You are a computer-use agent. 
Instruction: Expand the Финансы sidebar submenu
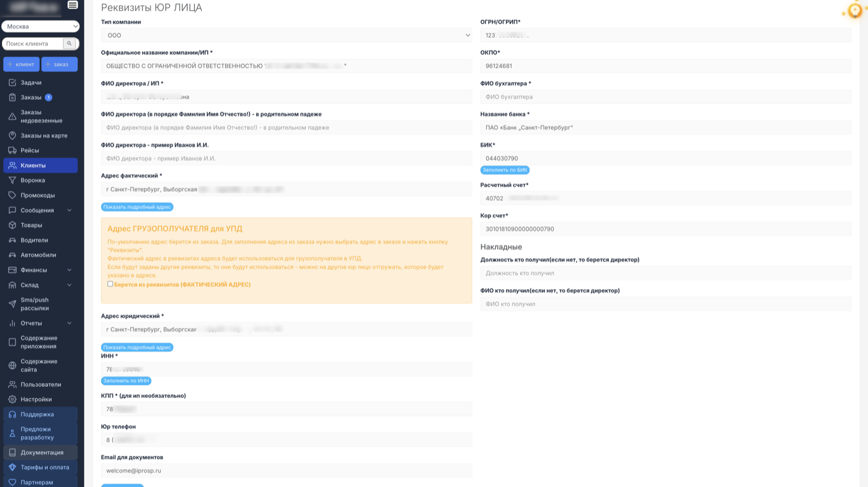(69, 270)
